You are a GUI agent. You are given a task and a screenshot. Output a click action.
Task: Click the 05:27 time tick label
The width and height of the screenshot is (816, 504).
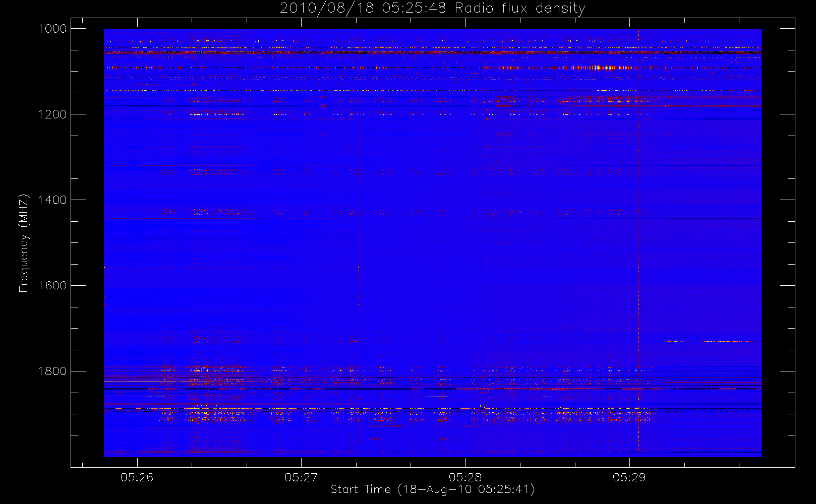click(301, 477)
